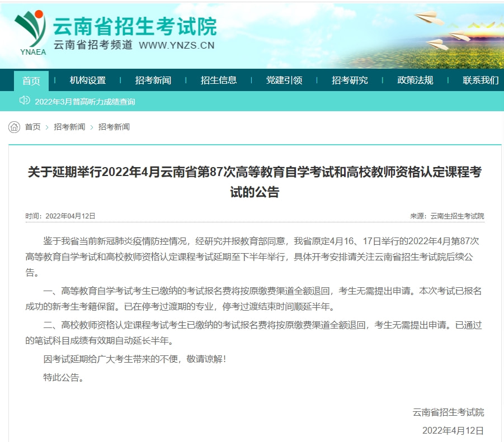Select 政策法规 in the navigation bar
The width and height of the screenshot is (504, 442).
coord(415,80)
